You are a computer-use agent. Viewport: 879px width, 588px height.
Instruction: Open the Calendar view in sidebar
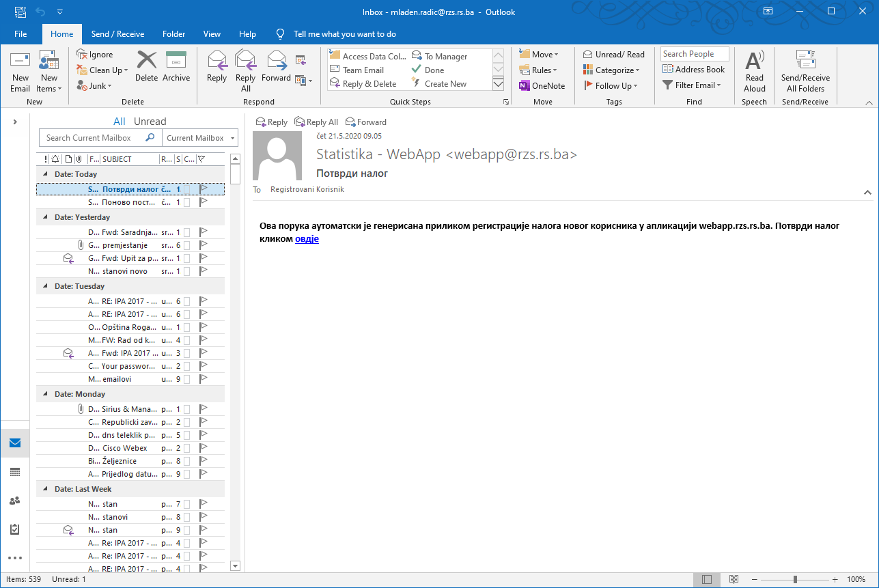(15, 472)
